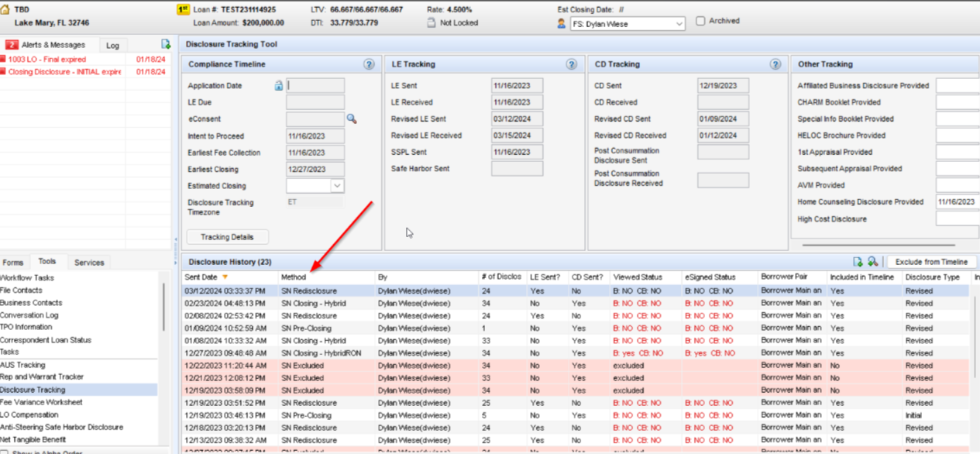Open TPO Information tool

27,327
